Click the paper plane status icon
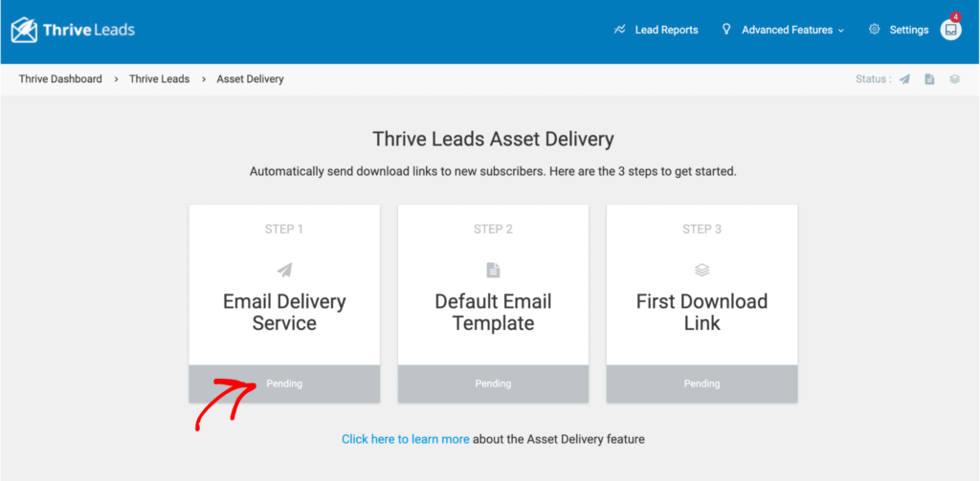Screen dimensions: 980x481 point(904,79)
